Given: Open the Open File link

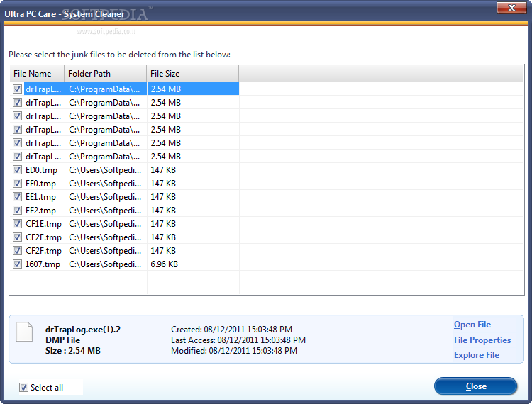Looking at the screenshot, I should pyautogui.click(x=472, y=325).
